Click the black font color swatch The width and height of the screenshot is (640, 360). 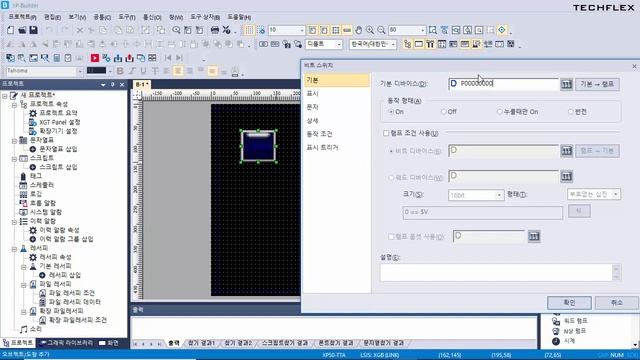click(96, 71)
